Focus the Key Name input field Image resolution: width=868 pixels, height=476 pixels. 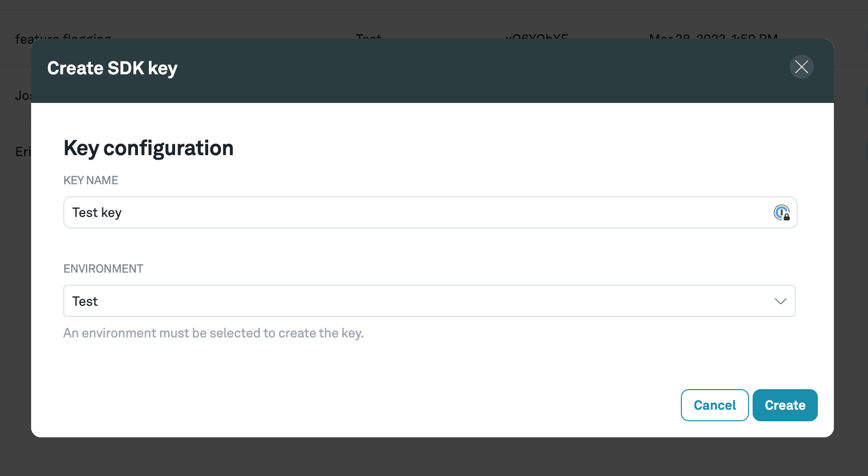point(430,212)
